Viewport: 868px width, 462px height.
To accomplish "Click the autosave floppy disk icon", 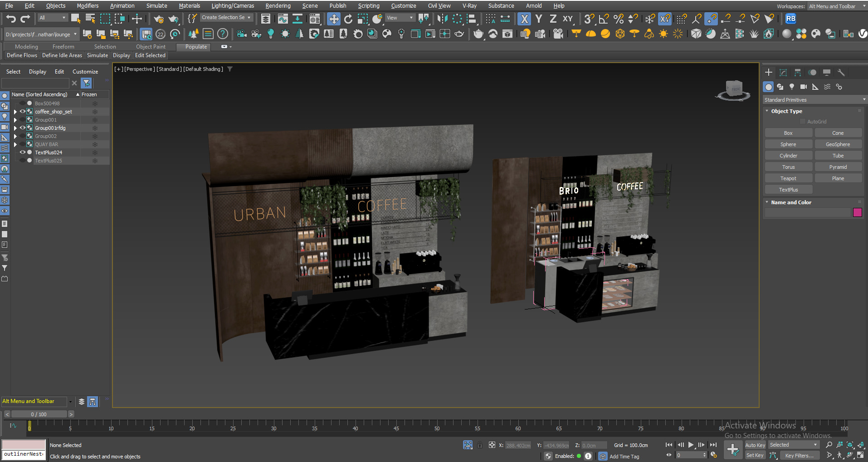I will click(x=146, y=34).
